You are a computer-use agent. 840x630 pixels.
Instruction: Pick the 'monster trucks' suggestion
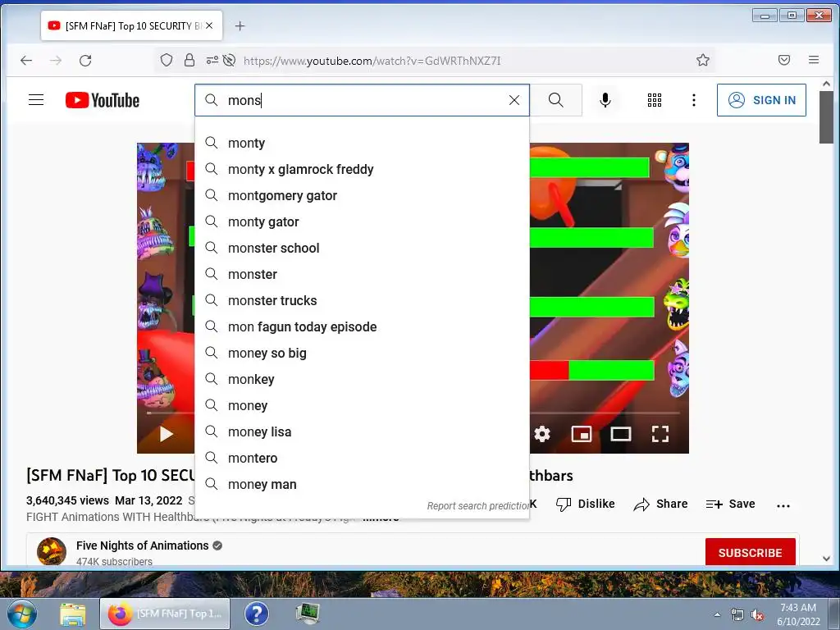[x=362, y=300]
